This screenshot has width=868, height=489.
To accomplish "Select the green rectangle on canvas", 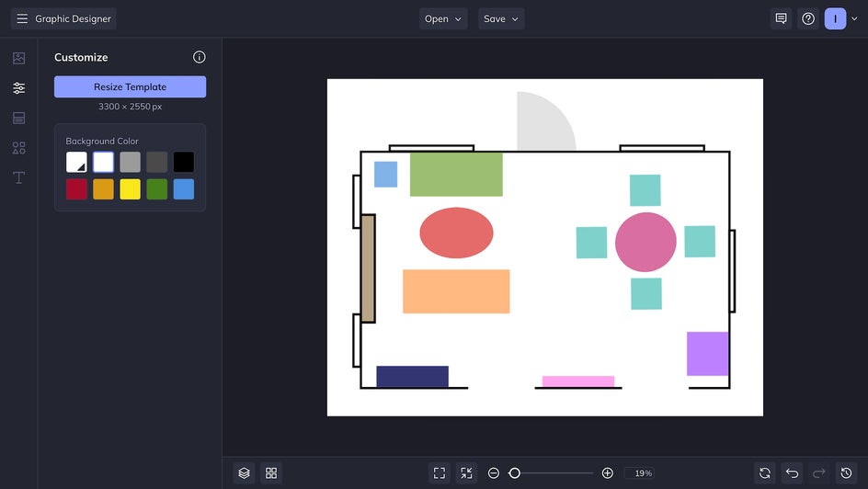I will (x=456, y=175).
